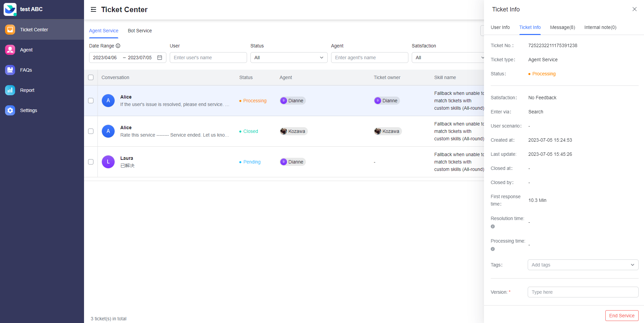Check Laura's pending ticket row
644x323 pixels.
point(91,162)
